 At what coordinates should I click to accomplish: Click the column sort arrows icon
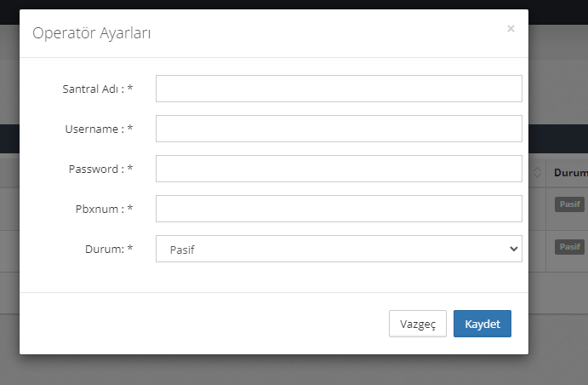pos(538,173)
